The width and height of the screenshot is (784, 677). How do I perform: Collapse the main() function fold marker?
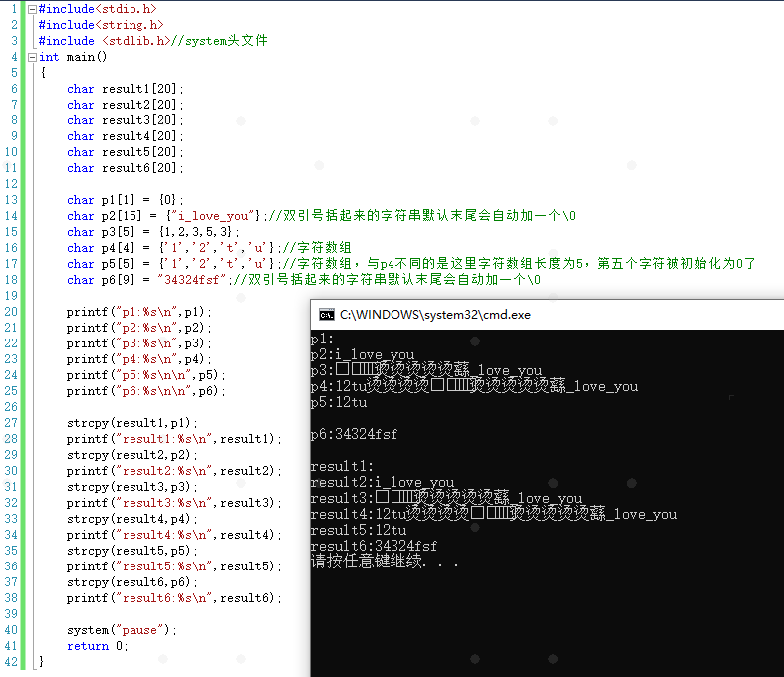point(32,57)
